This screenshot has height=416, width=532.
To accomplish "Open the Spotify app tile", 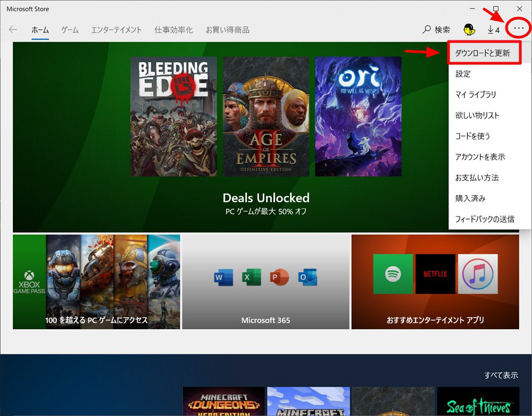I will tap(393, 274).
